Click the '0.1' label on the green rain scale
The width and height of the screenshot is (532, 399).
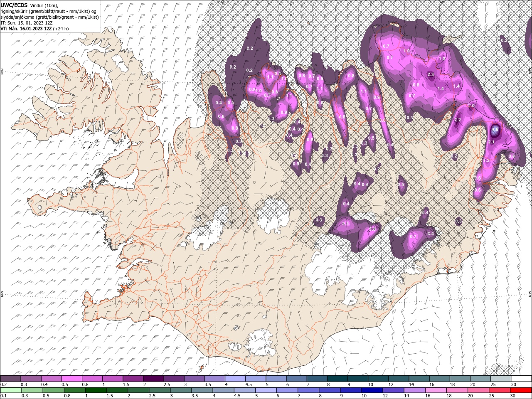3,396
